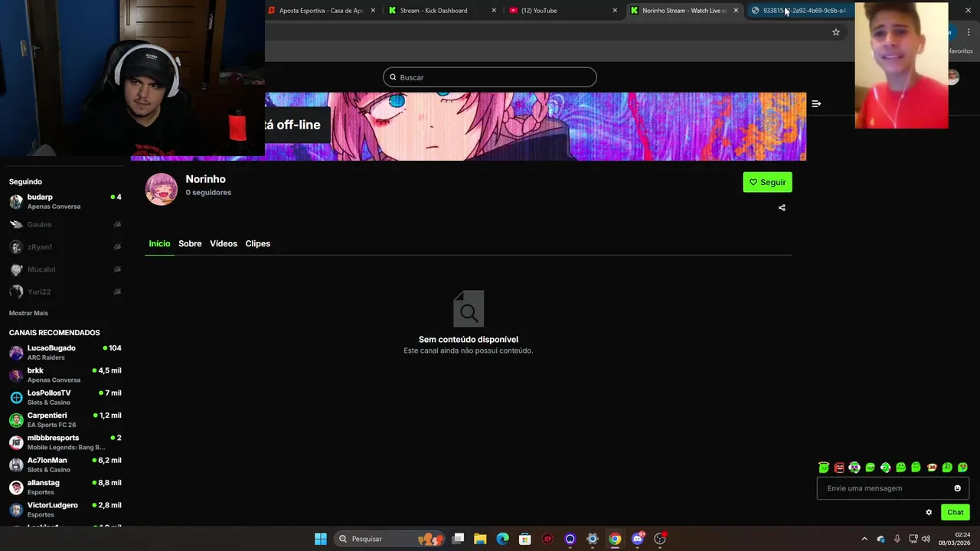Open Settings gear on the taskbar
980x551 pixels.
pos(592,539)
